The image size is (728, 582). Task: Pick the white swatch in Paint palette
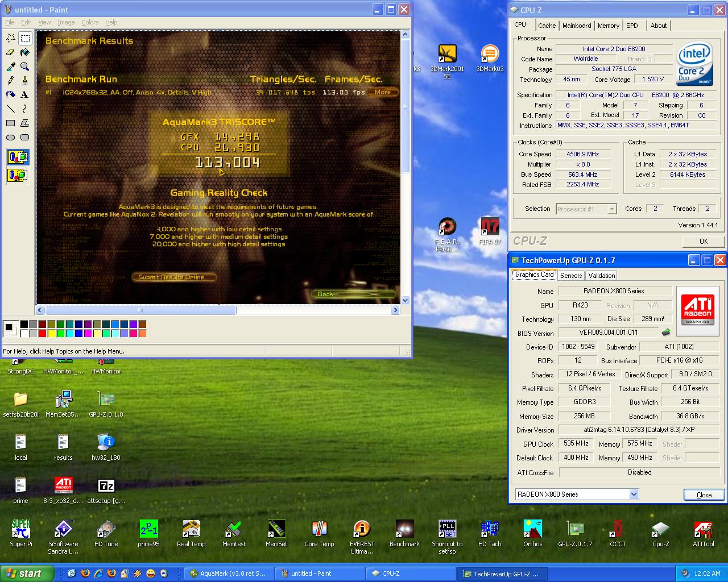24,334
